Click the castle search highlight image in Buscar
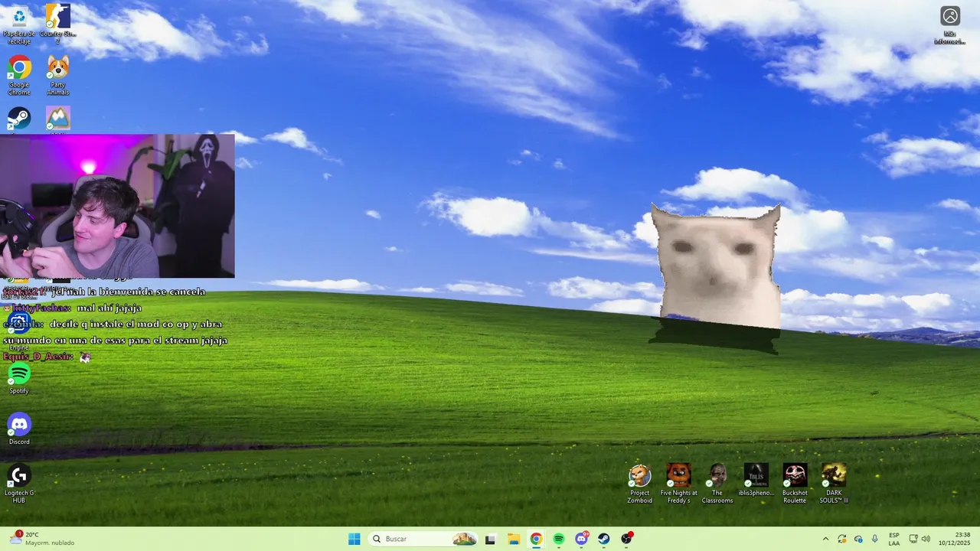980x551 pixels. [x=464, y=539]
